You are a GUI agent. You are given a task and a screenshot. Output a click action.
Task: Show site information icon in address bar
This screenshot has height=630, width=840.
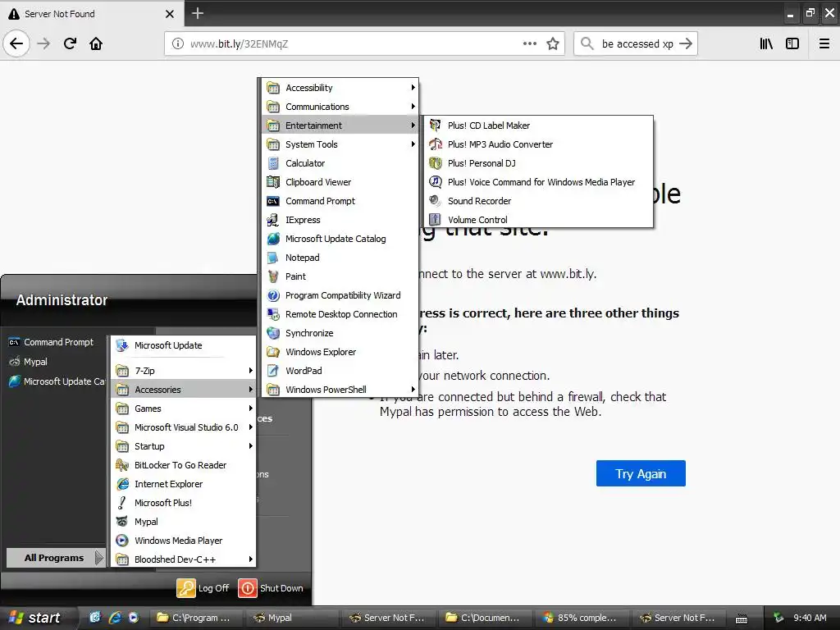coord(177,43)
